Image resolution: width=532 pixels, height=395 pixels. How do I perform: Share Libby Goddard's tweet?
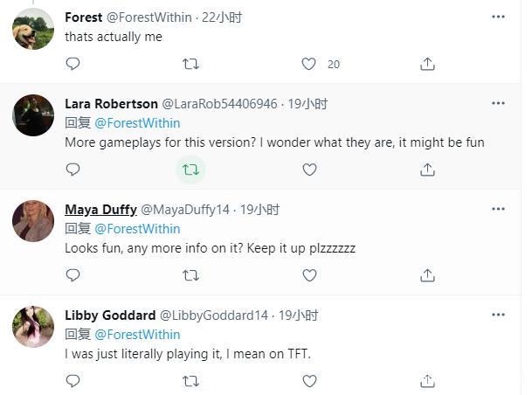point(427,381)
